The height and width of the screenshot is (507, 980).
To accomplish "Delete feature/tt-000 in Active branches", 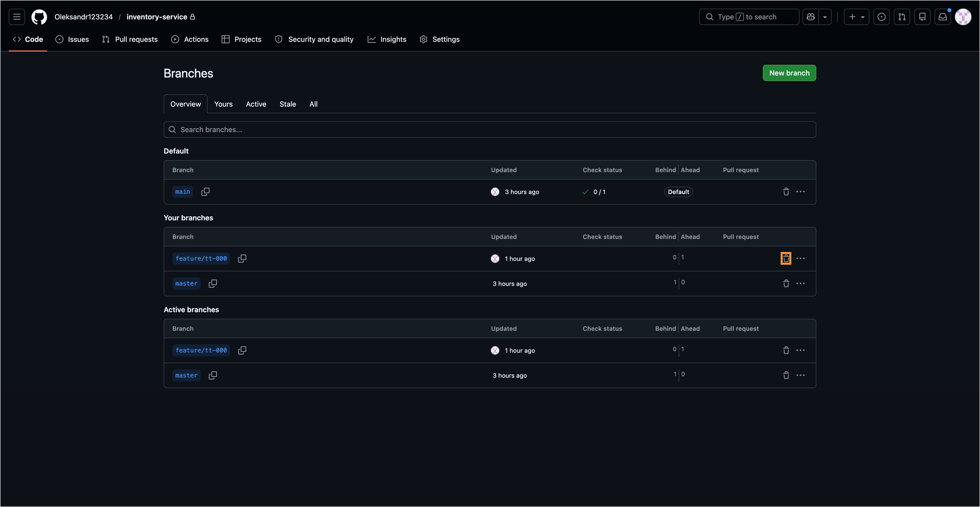I will pos(786,350).
